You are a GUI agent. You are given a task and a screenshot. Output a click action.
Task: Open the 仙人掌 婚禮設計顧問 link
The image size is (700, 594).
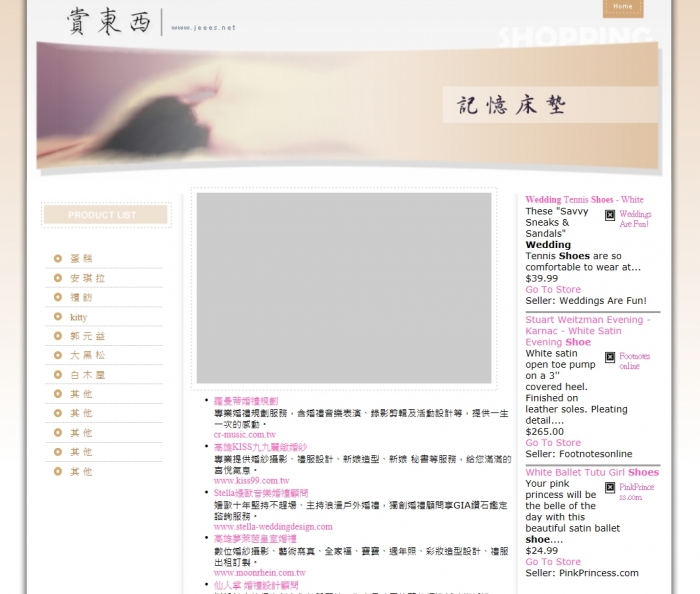coord(256,585)
